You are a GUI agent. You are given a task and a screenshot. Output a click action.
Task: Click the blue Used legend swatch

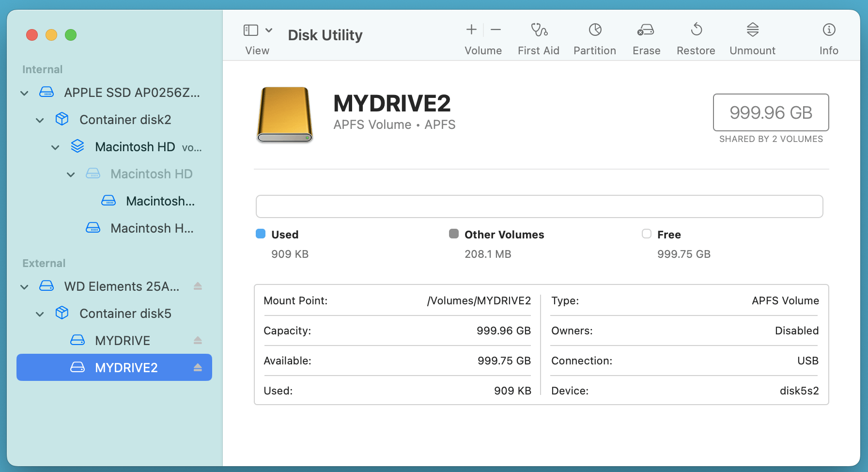(x=261, y=234)
